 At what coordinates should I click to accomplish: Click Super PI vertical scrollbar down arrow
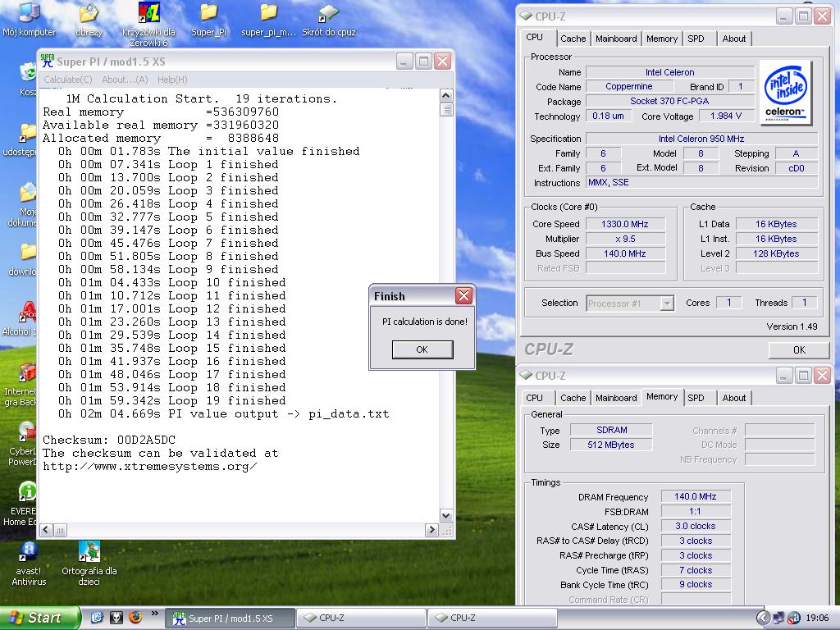point(446,516)
